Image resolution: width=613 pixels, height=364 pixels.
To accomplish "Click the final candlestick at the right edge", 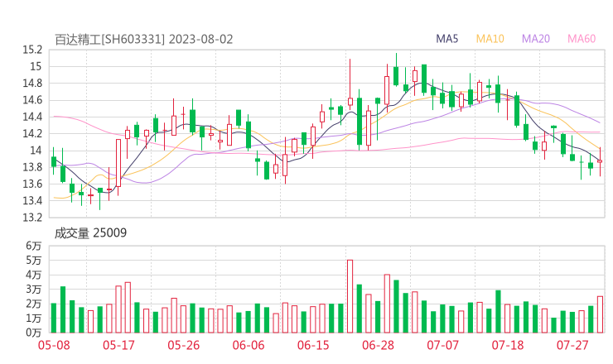I will pos(600,161).
